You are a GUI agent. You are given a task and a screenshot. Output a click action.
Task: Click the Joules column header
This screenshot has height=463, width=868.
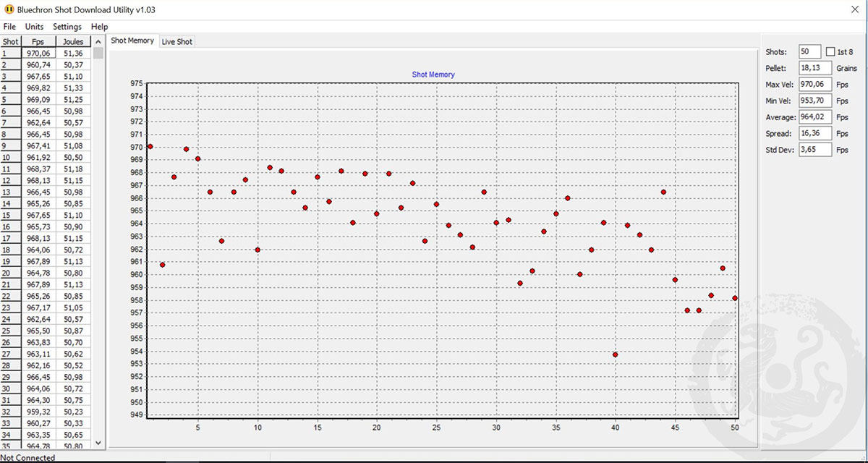(x=73, y=41)
